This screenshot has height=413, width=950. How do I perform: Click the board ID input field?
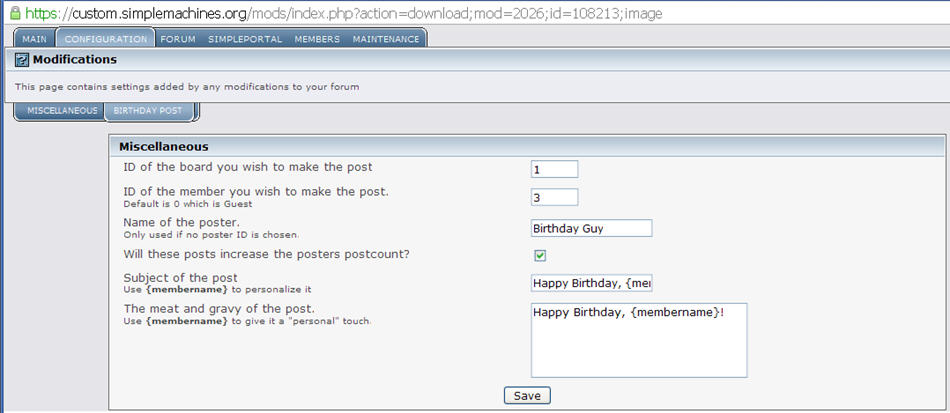[554, 169]
